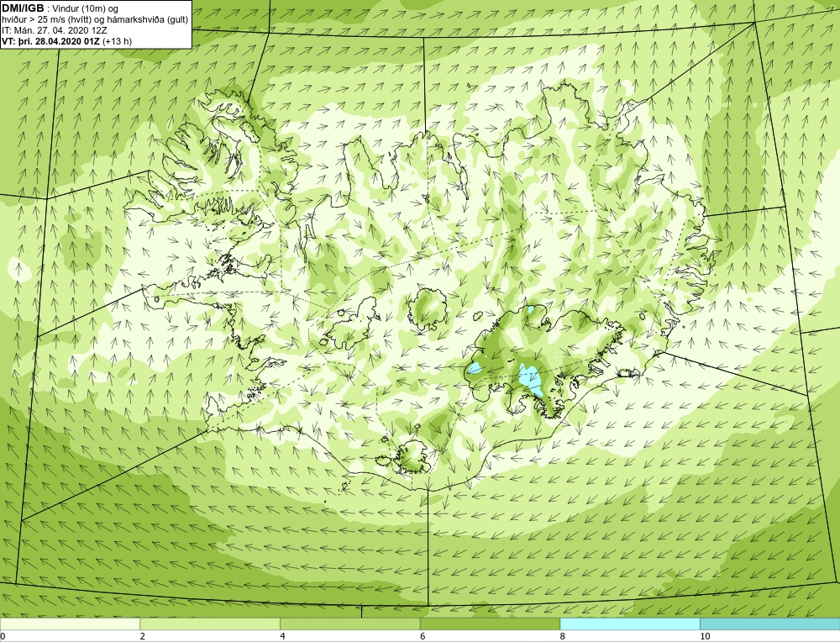840x642 pixels.
Task: Click the medium green 4–6 m/s legend swatch
Action: [x=349, y=624]
